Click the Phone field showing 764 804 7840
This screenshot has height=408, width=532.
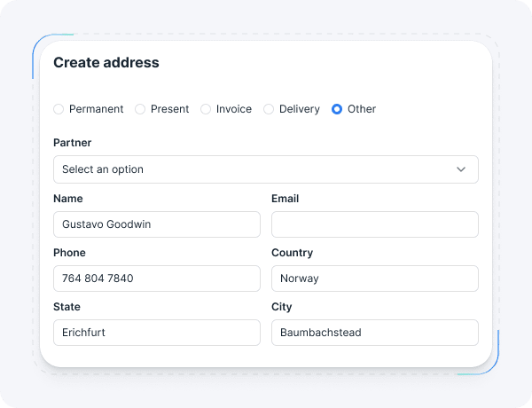pos(157,279)
